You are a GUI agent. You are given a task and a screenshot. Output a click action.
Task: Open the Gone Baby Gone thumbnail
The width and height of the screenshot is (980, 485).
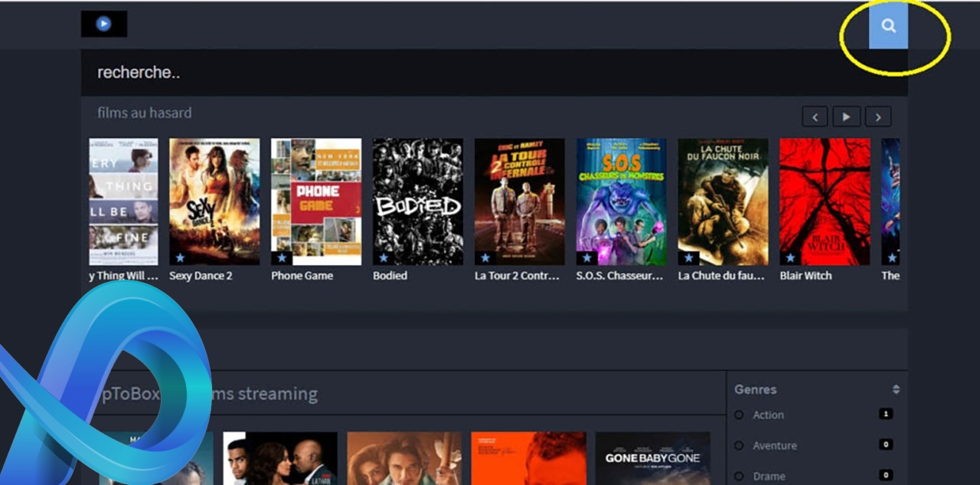pyautogui.click(x=653, y=458)
